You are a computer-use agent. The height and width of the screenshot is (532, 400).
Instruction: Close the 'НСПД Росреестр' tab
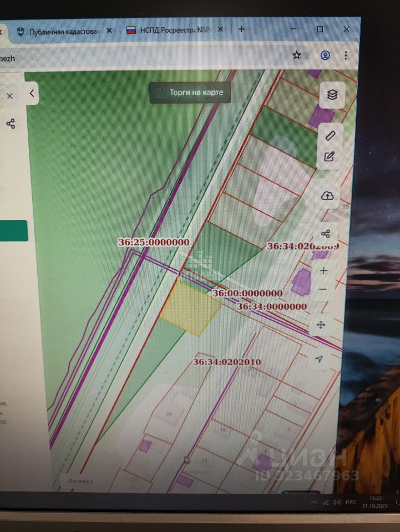pyautogui.click(x=220, y=29)
